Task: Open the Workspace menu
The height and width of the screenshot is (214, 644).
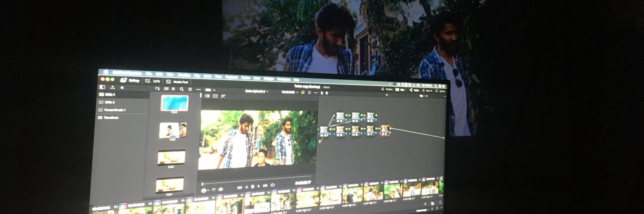Action: pyautogui.click(x=284, y=79)
